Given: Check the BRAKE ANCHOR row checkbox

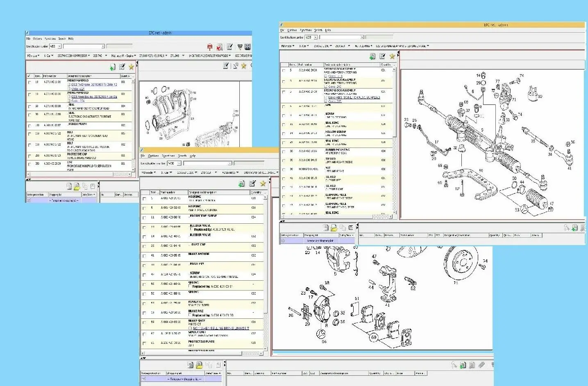Looking at the screenshot, I should (x=144, y=256).
